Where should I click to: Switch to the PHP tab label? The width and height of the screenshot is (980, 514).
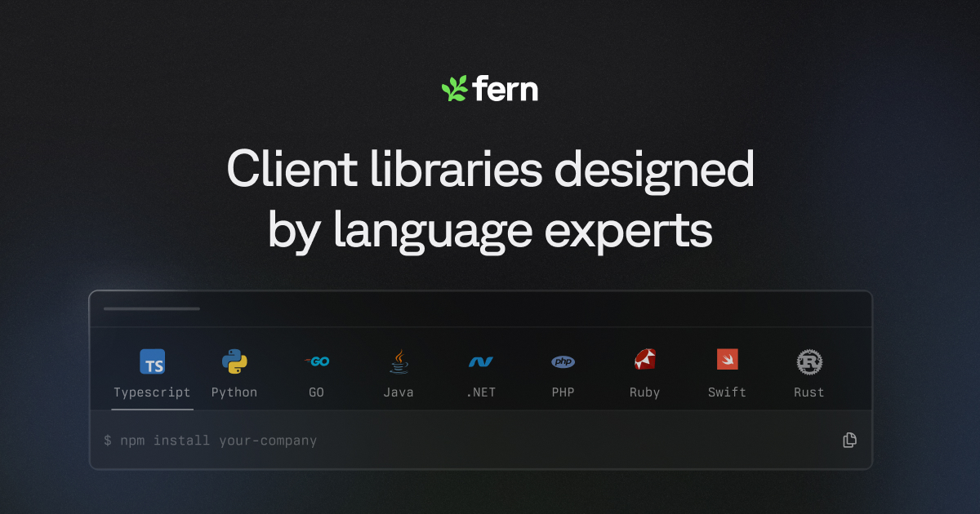[563, 392]
